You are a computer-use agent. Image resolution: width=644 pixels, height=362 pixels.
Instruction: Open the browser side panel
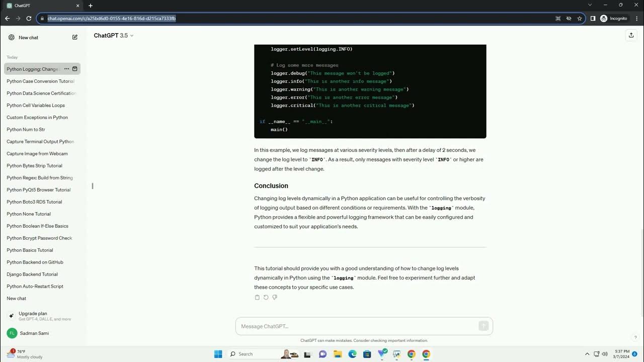tap(593, 18)
